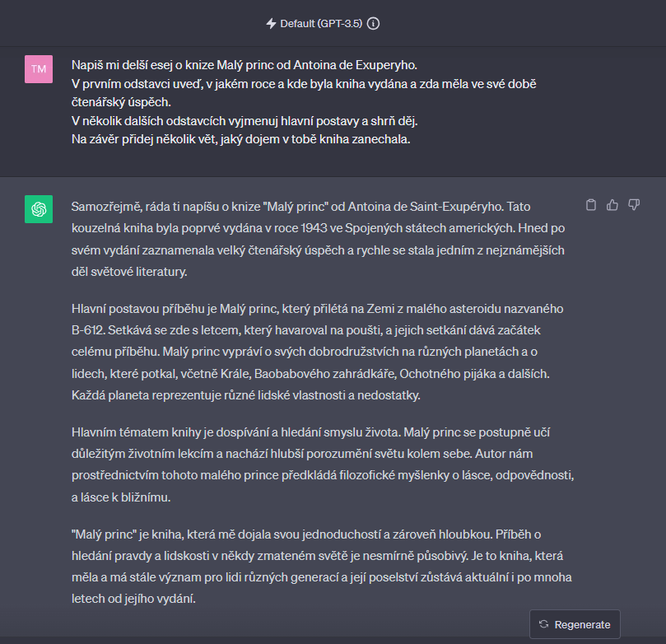Click the circular arrows icon in Regenerate
The image size is (666, 644).
(543, 624)
